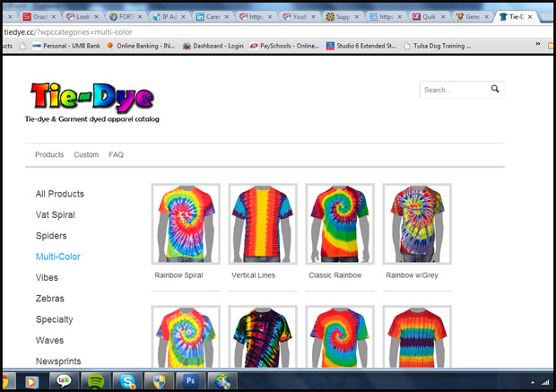Close the Look browser tab
Screen dimensions: 556x392
pos(96,17)
